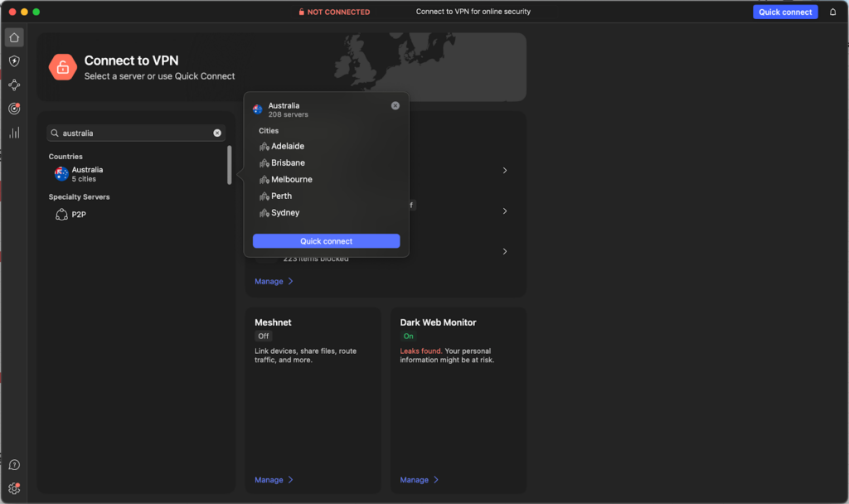Click the map thumbnail in the header
The image size is (849, 504).
[x=430, y=66]
